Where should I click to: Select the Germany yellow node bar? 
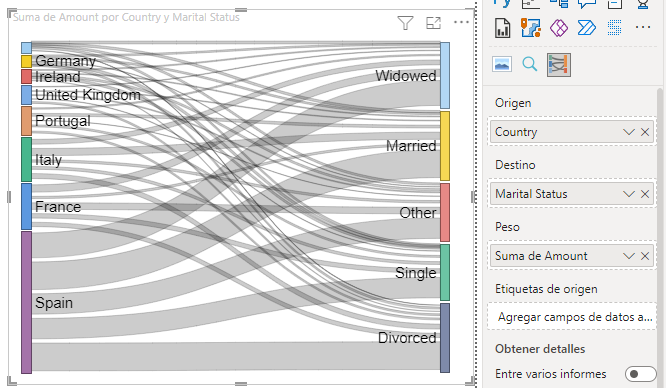[26, 61]
